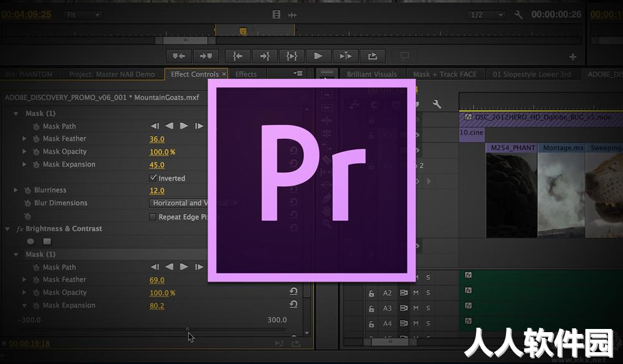The image size is (623, 364).
Task: Mute audio track A3
Action: [x=416, y=308]
